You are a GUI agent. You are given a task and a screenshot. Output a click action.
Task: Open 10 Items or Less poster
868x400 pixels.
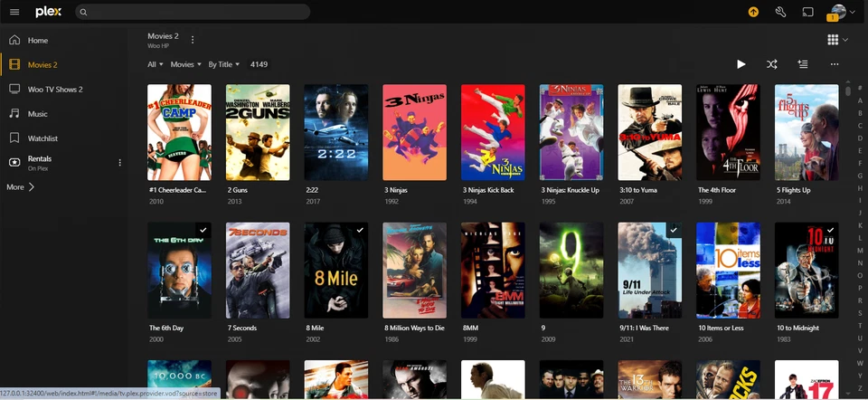728,271
